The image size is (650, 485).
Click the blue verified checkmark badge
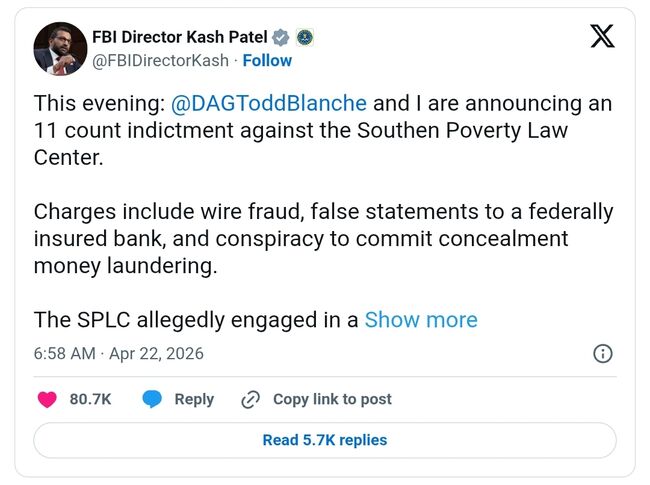coord(281,37)
